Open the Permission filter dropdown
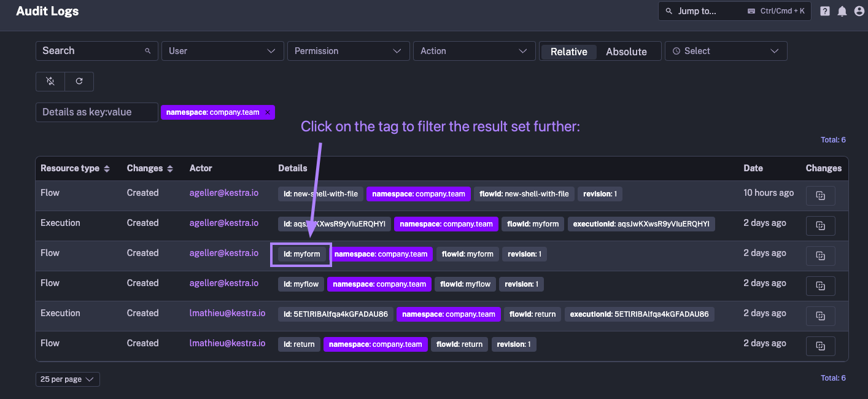 (x=348, y=51)
